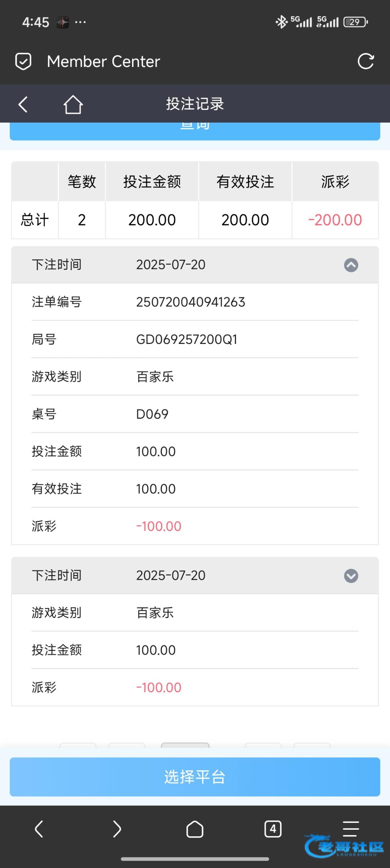This screenshot has width=390, height=868.
Task: Tap the shield icon left of Member Center
Action: pyautogui.click(x=23, y=61)
